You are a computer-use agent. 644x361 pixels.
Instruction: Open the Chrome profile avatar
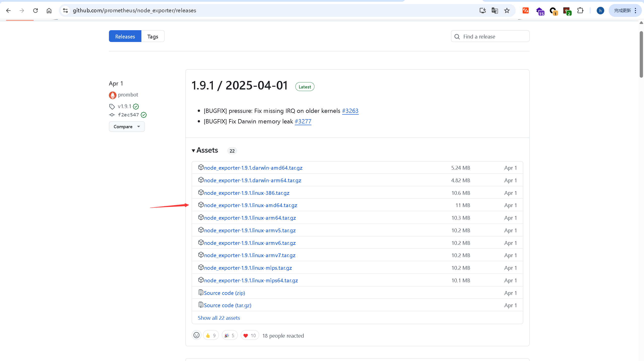600,11
